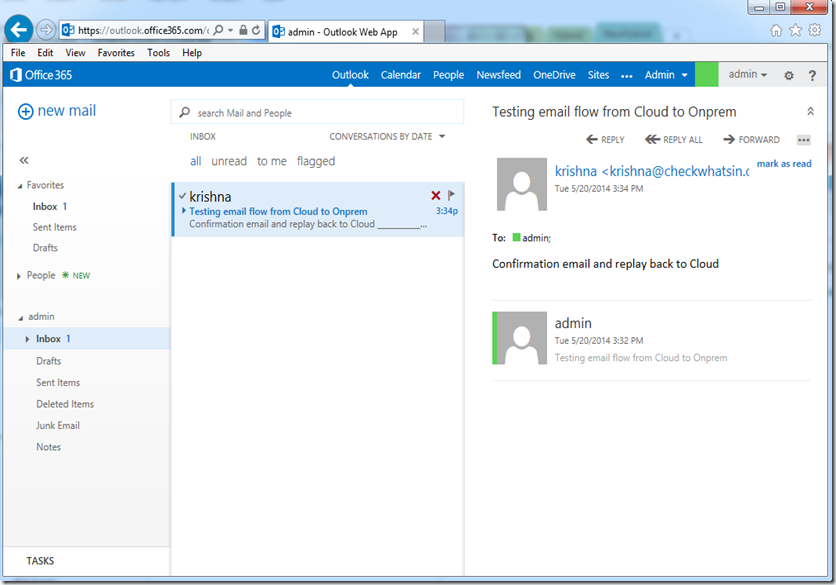The height and width of the screenshot is (585, 836).
Task: Open the Office 365 settings gear
Action: 789,75
